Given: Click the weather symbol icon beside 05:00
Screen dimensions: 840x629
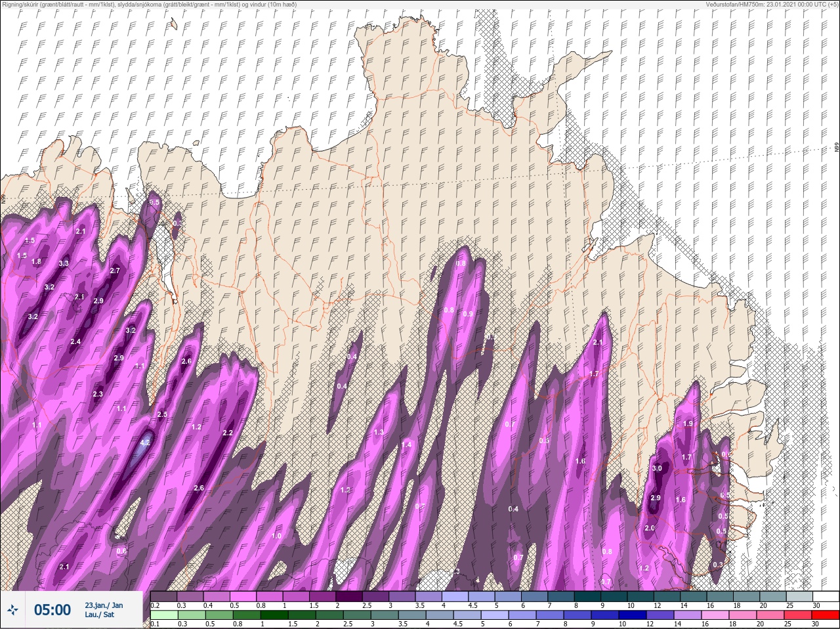Looking at the screenshot, I should pyautogui.click(x=13, y=611).
